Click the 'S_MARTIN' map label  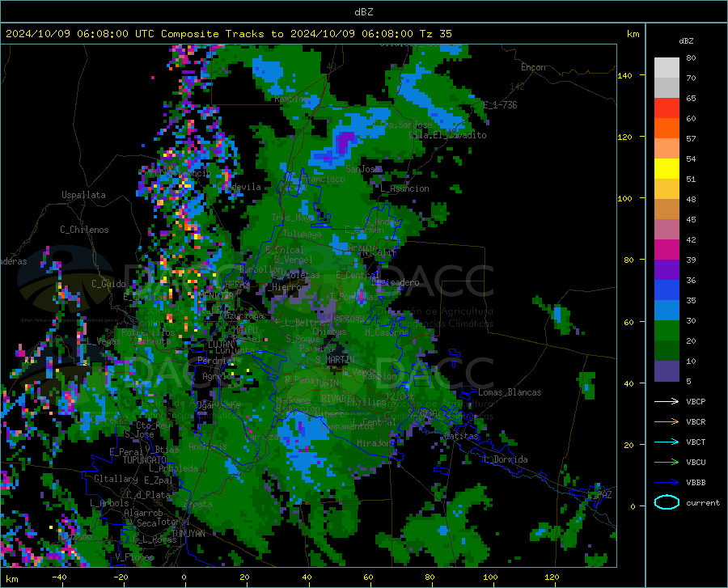coord(335,360)
